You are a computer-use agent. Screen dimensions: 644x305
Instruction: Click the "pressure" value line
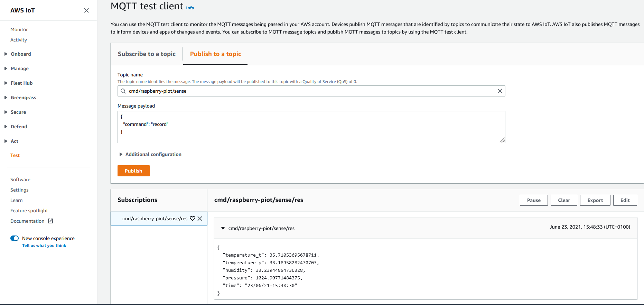(262, 278)
